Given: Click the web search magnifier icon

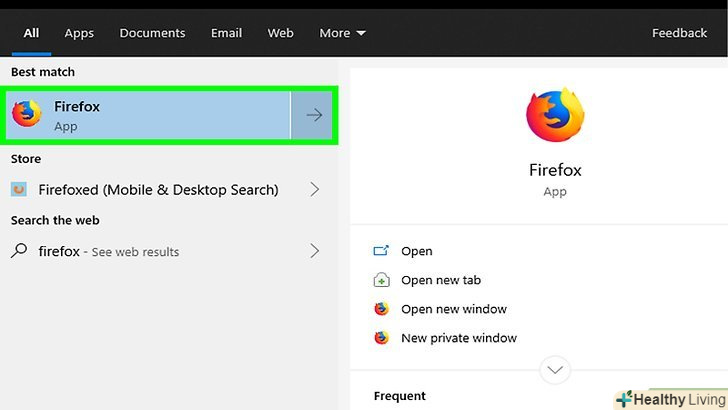Looking at the screenshot, I should pos(19,251).
